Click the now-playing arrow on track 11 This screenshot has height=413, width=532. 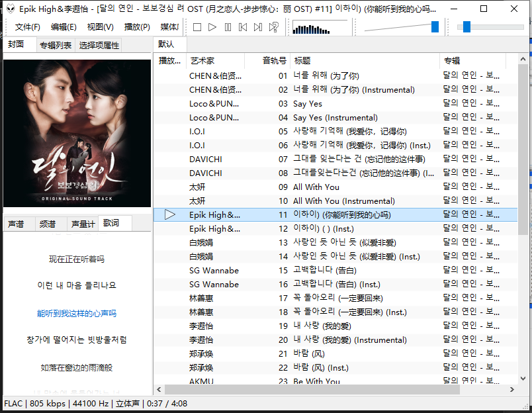(x=170, y=214)
